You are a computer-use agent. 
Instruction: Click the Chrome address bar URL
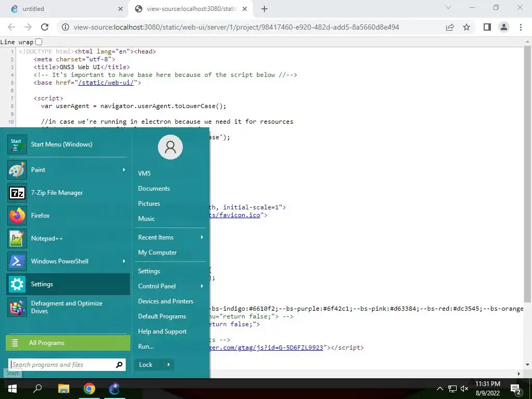tap(236, 27)
